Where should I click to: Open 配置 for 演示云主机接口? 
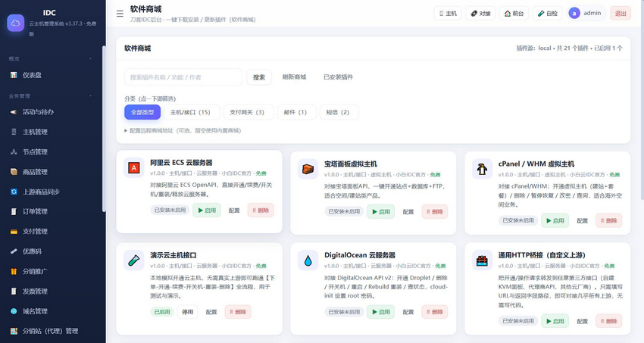pos(211,312)
